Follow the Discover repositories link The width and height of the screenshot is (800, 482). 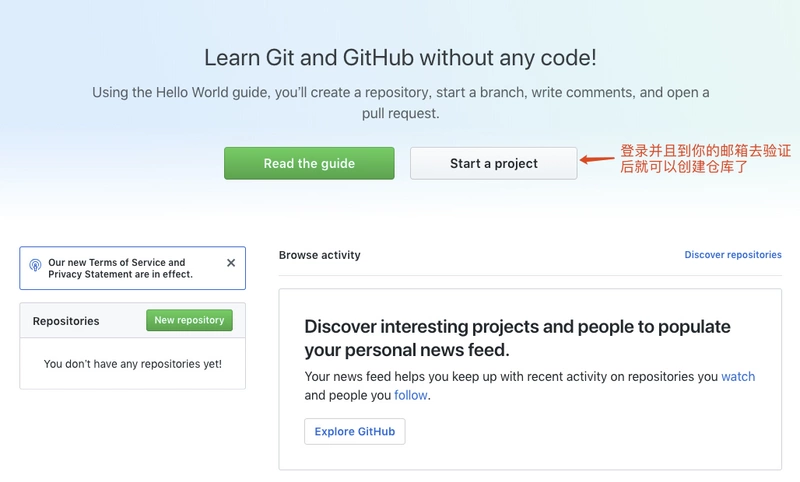pyautogui.click(x=733, y=255)
